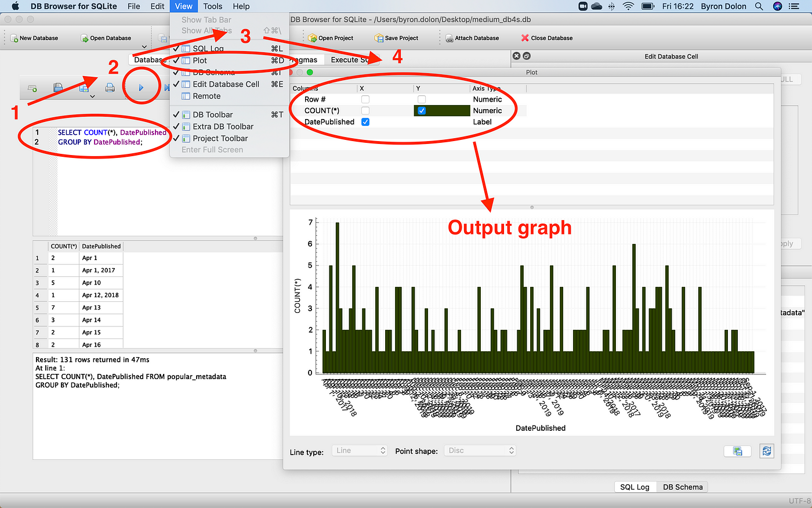Toggle Plot in the View menu
812x508 pixels.
[229, 60]
